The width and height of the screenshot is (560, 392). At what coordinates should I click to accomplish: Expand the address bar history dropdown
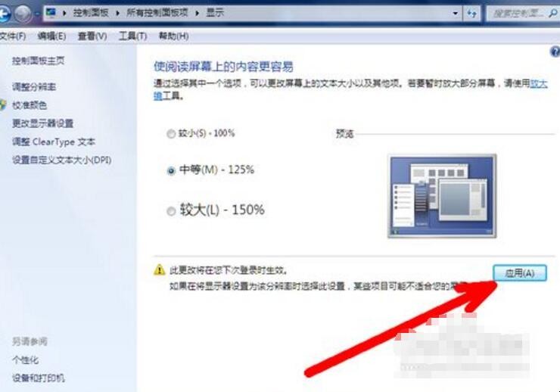point(455,14)
